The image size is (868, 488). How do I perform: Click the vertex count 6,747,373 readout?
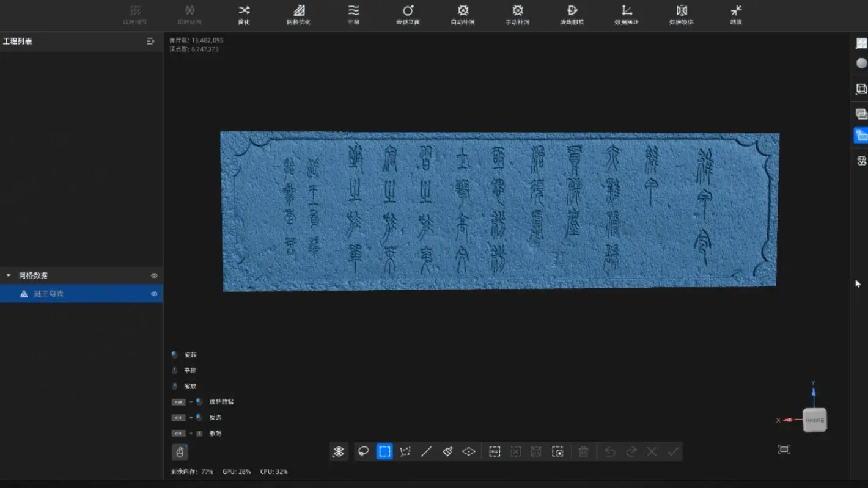point(194,49)
